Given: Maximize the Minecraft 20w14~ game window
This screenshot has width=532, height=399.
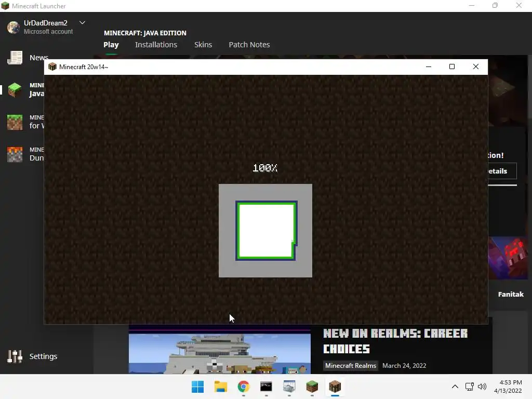Looking at the screenshot, I should coord(452,67).
